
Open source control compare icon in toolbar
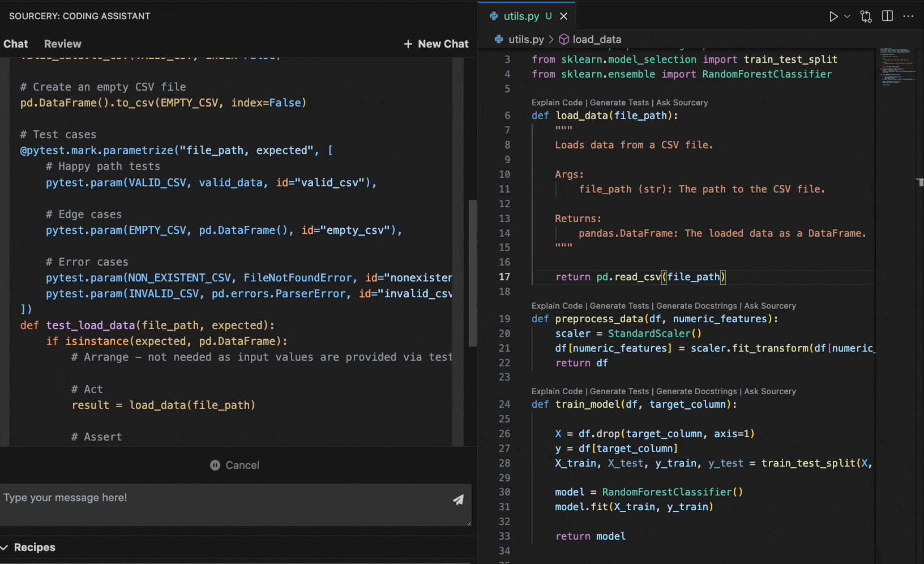[866, 16]
